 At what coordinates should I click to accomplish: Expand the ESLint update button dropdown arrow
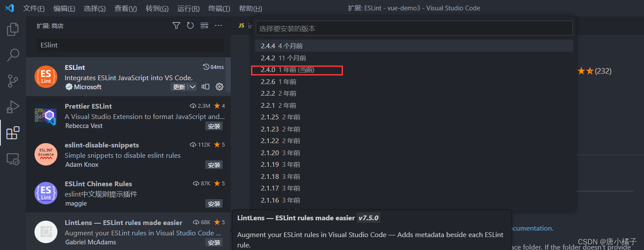point(193,87)
